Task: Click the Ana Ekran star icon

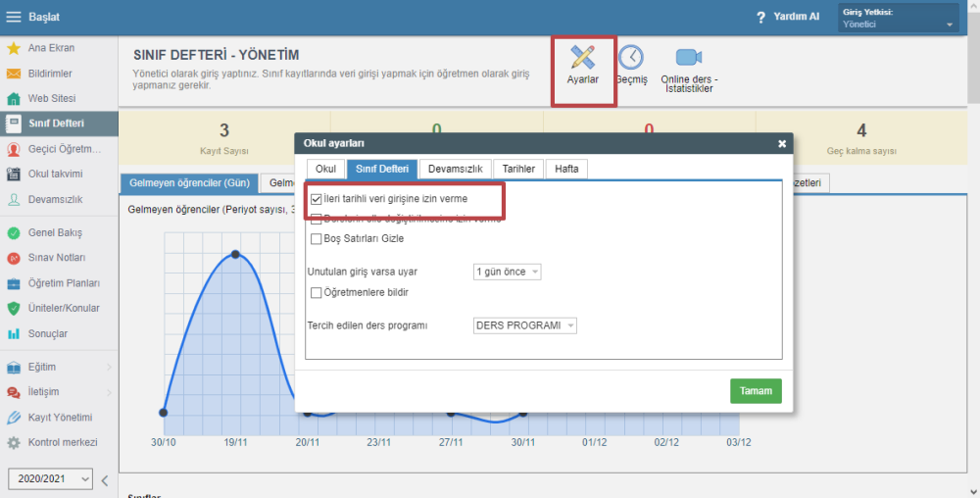Action: 13,48
